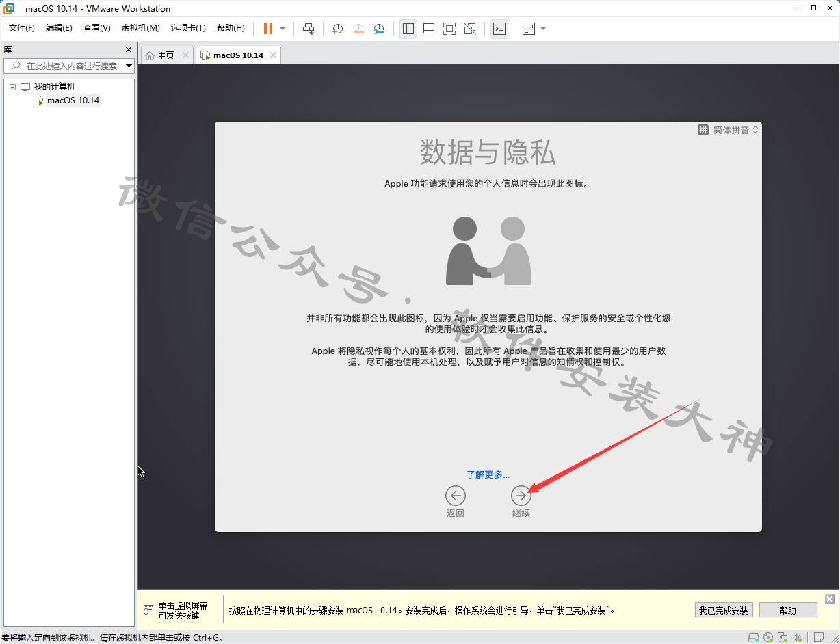The image size is (840, 644).
Task: Open the Snapshot Manager wrench-clock icon
Action: point(379,29)
